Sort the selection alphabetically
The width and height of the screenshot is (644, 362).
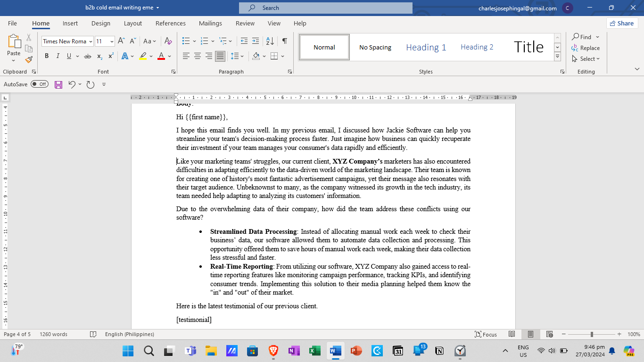coord(270,41)
